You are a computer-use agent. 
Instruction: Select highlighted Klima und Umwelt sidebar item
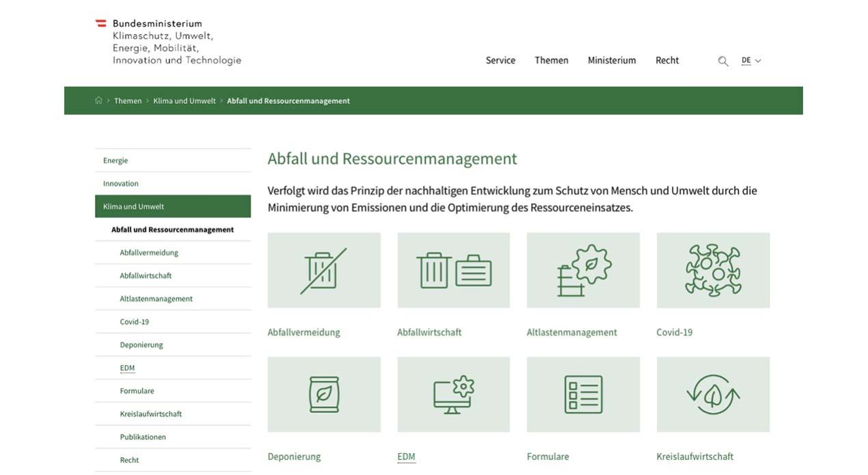click(x=173, y=206)
